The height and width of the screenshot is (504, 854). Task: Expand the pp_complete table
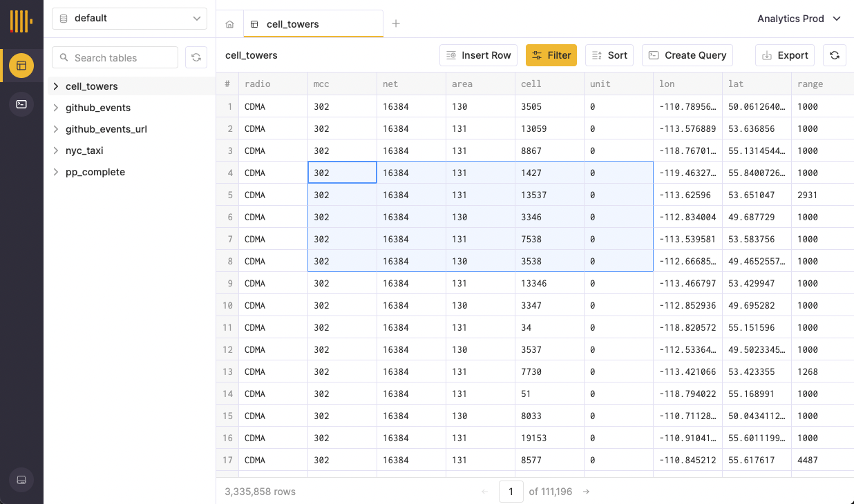point(56,172)
